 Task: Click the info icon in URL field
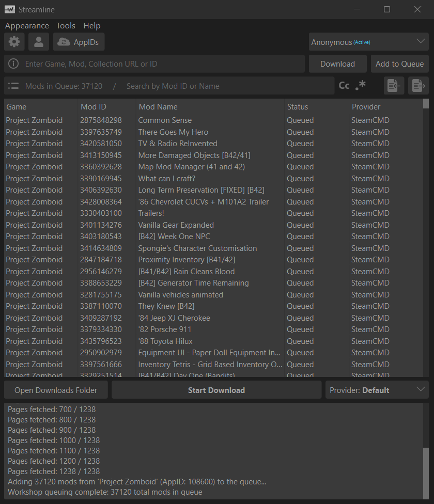(13, 64)
